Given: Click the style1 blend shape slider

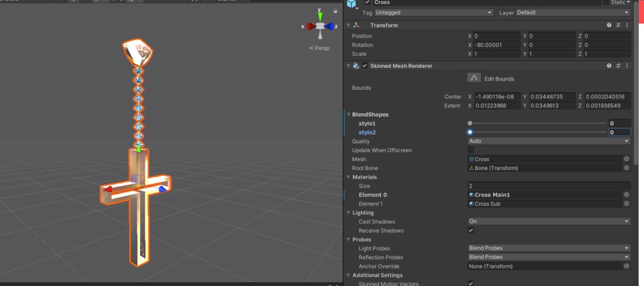Looking at the screenshot, I should click(537, 123).
